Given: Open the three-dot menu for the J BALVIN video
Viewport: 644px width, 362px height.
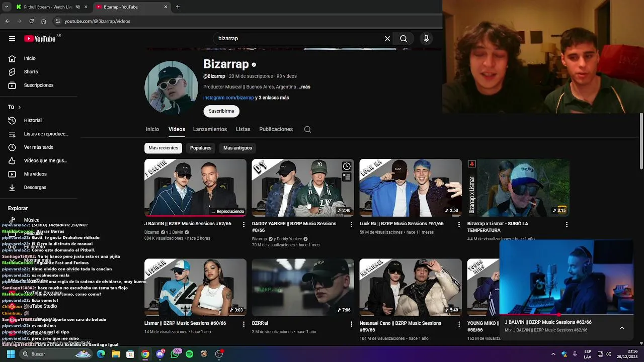Looking at the screenshot, I should tap(244, 224).
